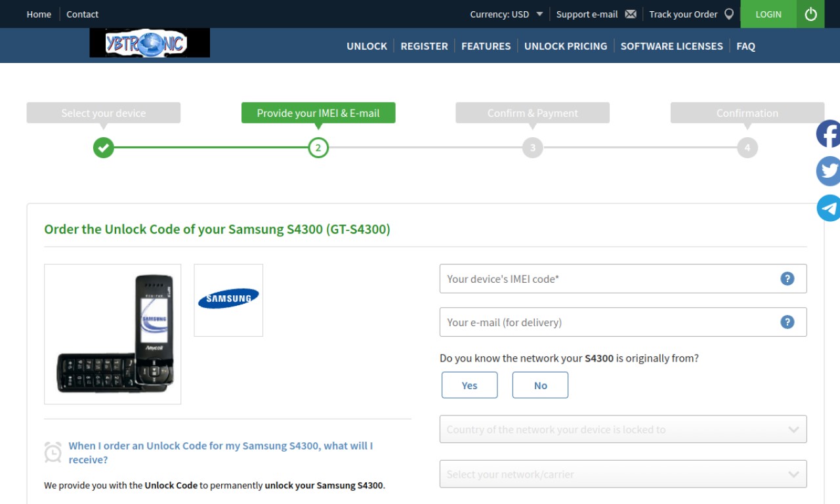Click the Samsung S4300 phone image
This screenshot has width=840, height=504.
[x=112, y=334]
